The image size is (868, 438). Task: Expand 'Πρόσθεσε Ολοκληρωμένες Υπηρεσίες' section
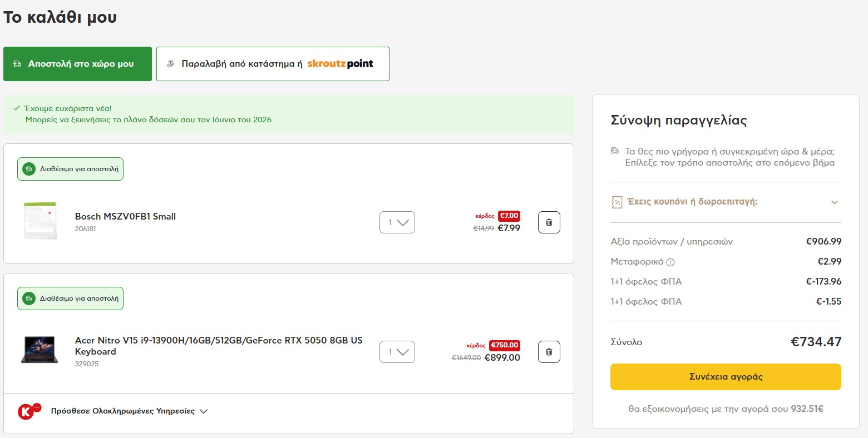[129, 411]
